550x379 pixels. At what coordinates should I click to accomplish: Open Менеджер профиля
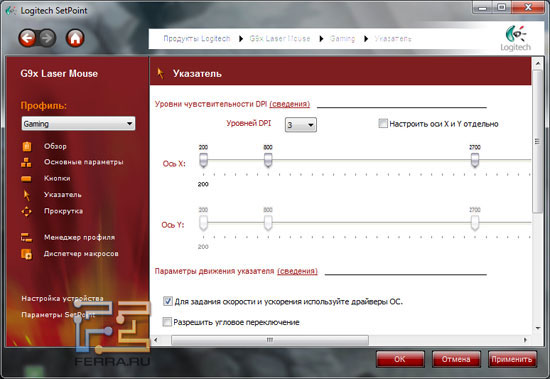[x=79, y=238]
